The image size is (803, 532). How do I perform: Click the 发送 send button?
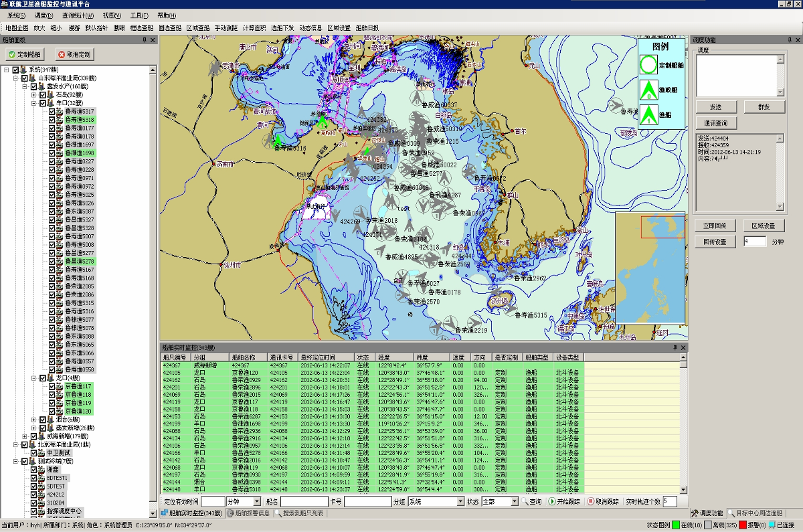(x=715, y=107)
